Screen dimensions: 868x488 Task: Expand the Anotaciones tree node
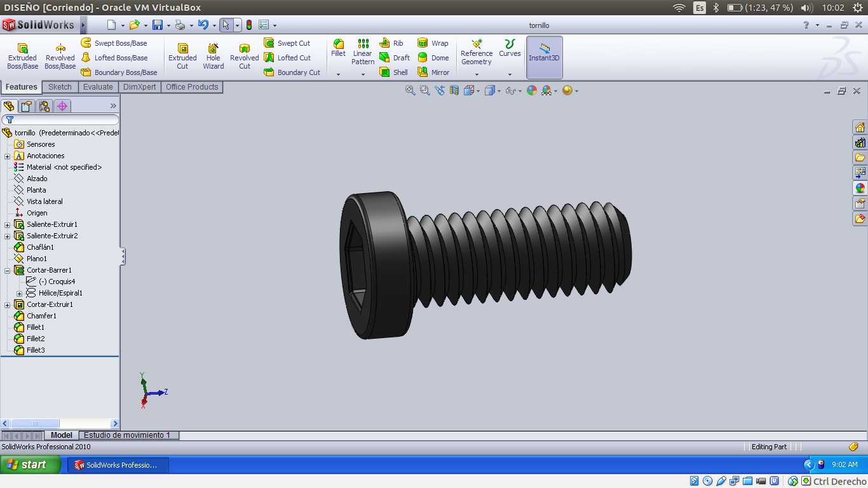pyautogui.click(x=7, y=156)
